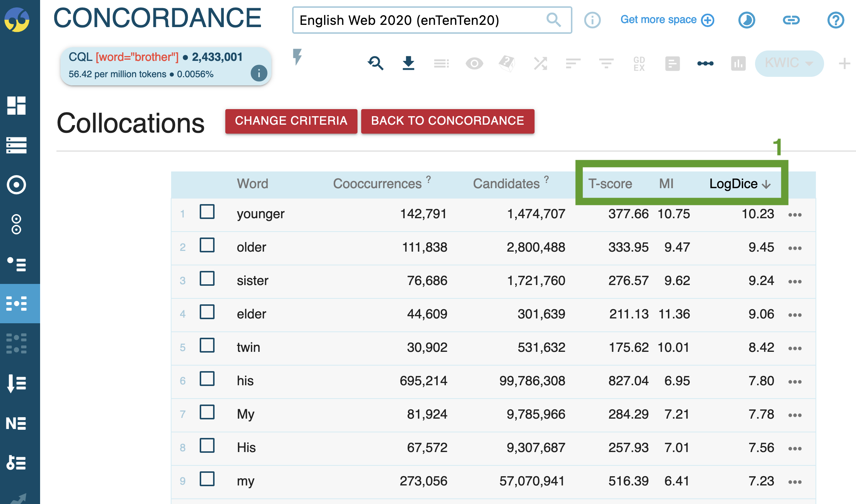Click the download results icon
The height and width of the screenshot is (504, 856).
pyautogui.click(x=408, y=63)
